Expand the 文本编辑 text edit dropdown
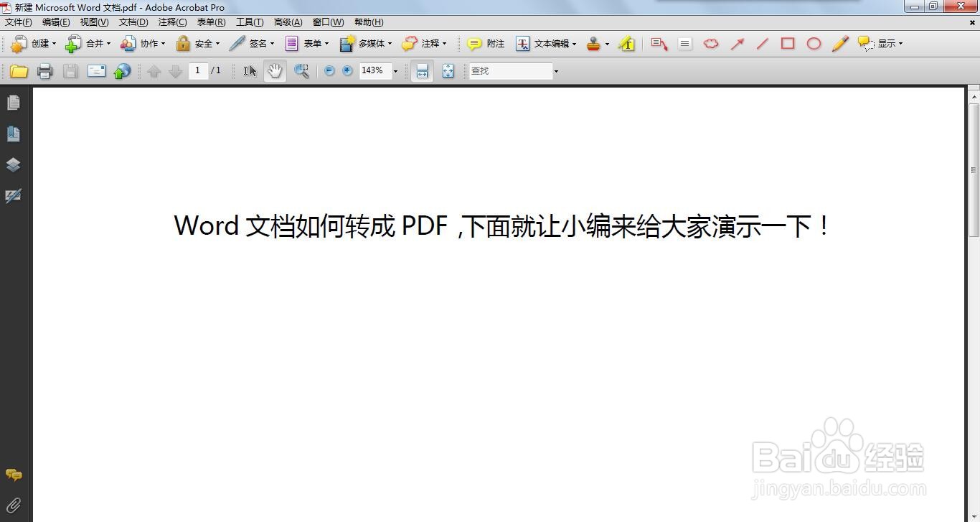Screen dimensions: 980x522 pyautogui.click(x=575, y=44)
